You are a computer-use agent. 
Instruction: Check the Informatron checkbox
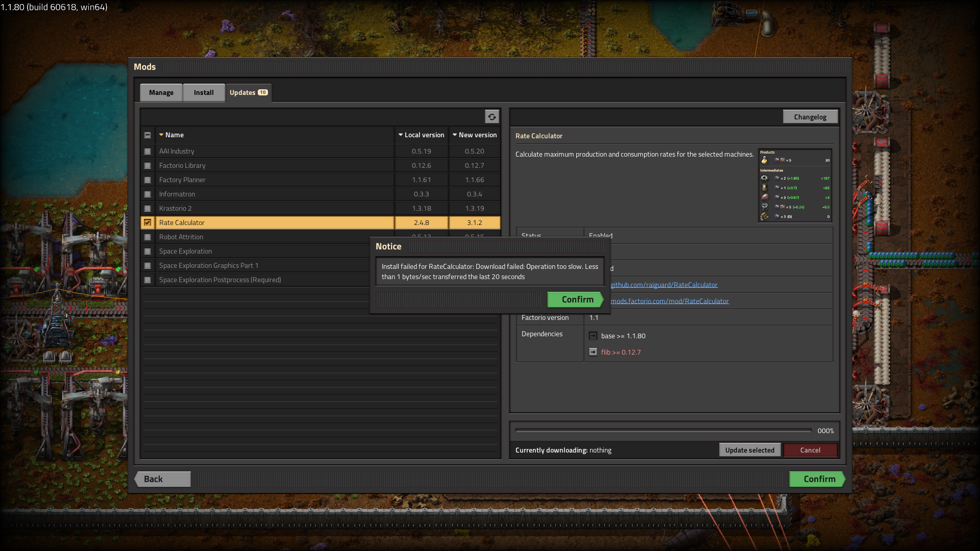point(148,194)
